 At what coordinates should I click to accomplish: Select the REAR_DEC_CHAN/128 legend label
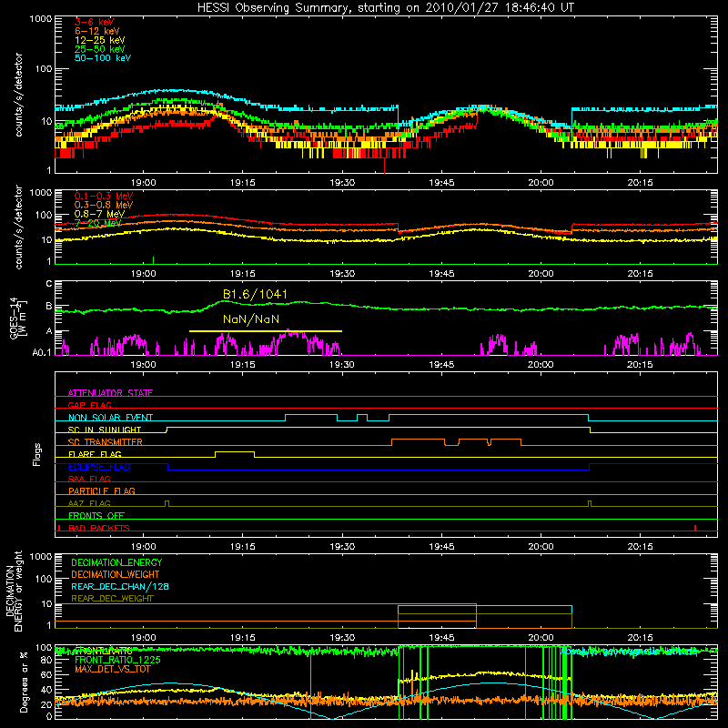click(x=120, y=586)
